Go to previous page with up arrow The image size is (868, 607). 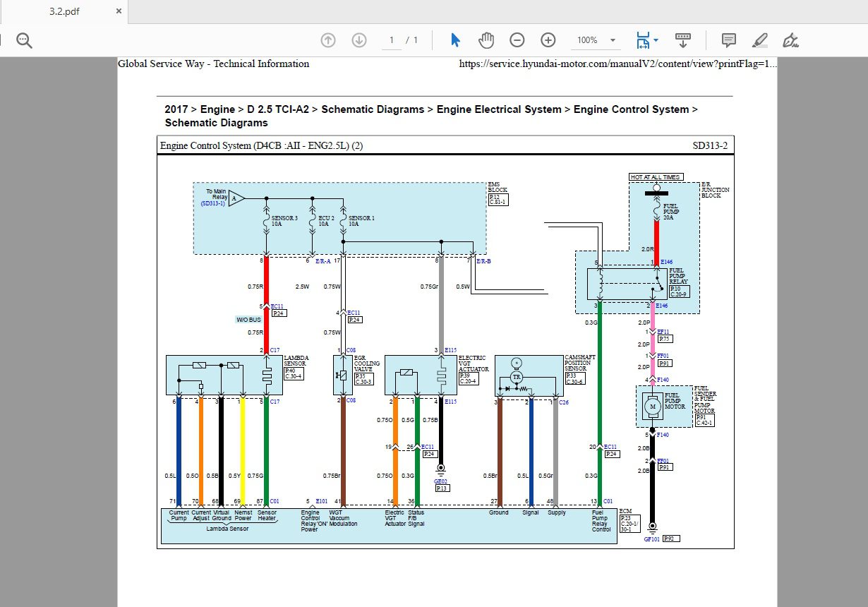click(328, 40)
